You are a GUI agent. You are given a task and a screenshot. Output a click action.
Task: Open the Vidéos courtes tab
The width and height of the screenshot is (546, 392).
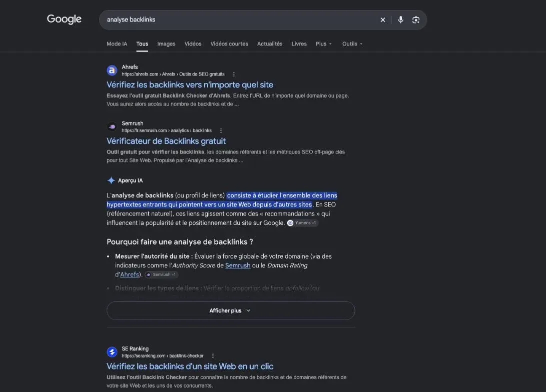(x=229, y=44)
